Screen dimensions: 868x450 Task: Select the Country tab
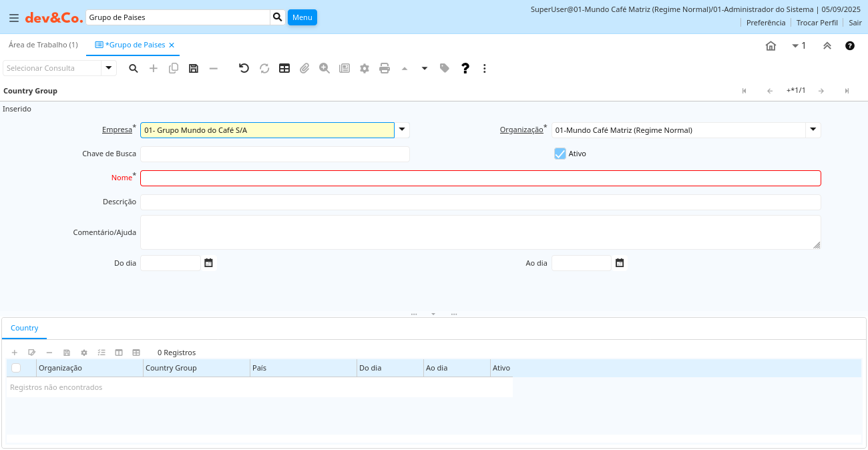point(25,328)
